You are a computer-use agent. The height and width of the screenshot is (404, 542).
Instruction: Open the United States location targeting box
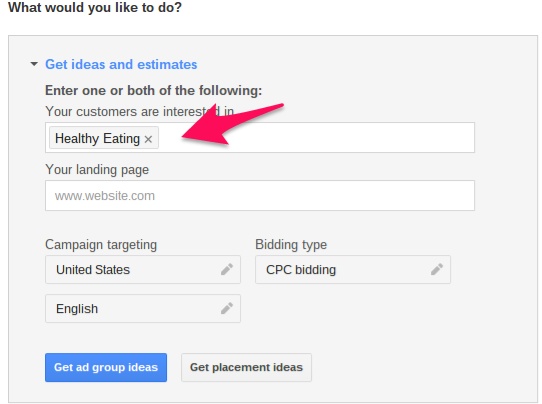(x=143, y=270)
